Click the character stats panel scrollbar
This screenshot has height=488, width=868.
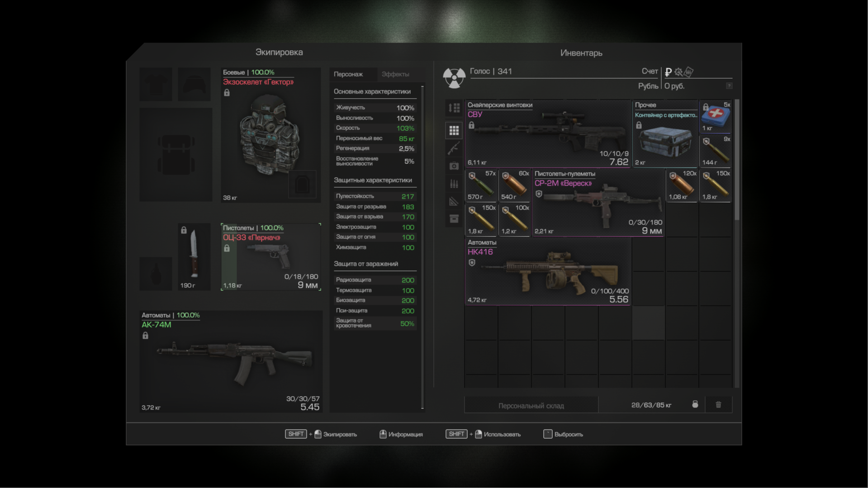[422, 247]
